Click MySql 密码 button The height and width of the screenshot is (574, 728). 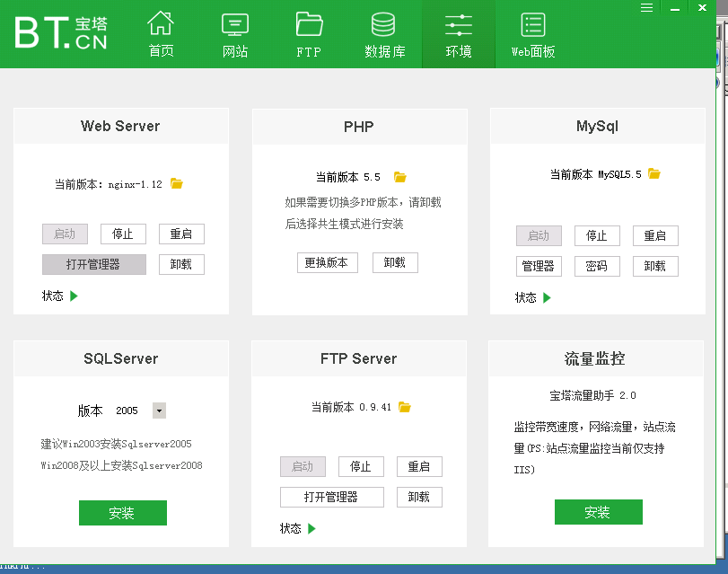point(597,266)
